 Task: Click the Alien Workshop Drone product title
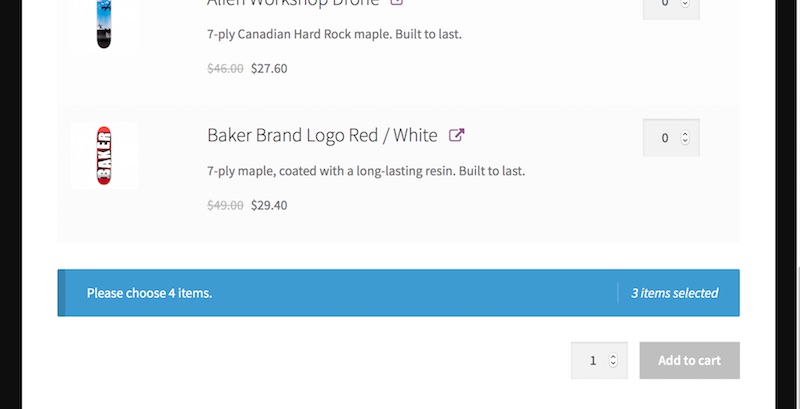[x=293, y=3]
